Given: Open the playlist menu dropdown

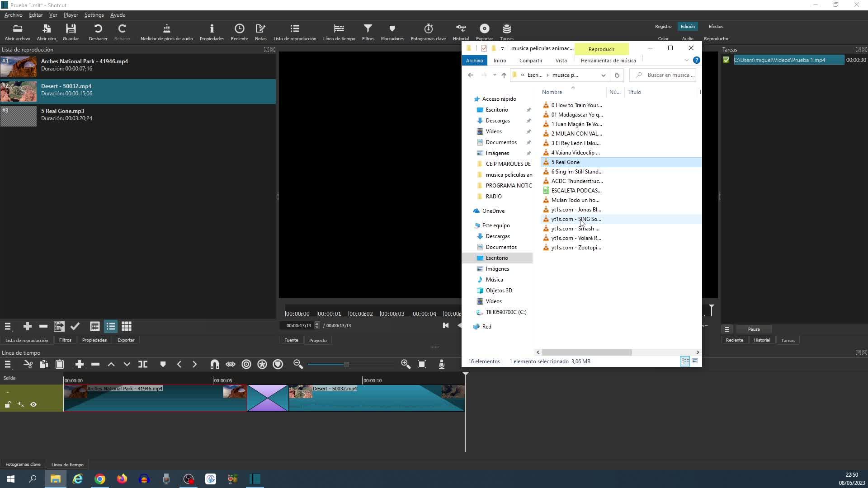Looking at the screenshot, I should (x=8, y=327).
